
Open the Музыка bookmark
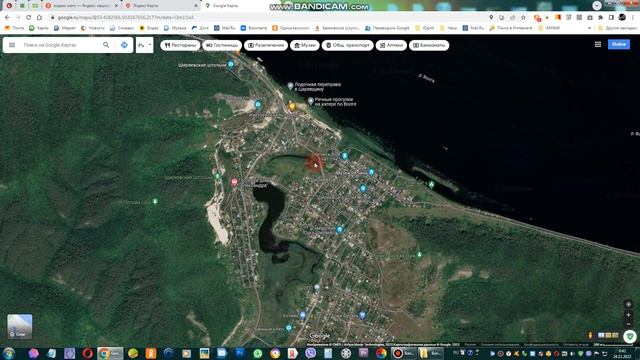tap(175, 28)
